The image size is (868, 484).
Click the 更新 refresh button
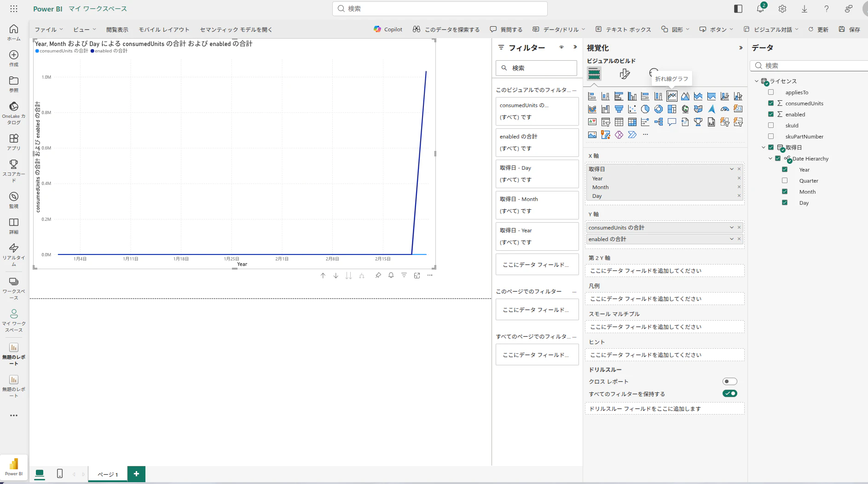tap(818, 29)
